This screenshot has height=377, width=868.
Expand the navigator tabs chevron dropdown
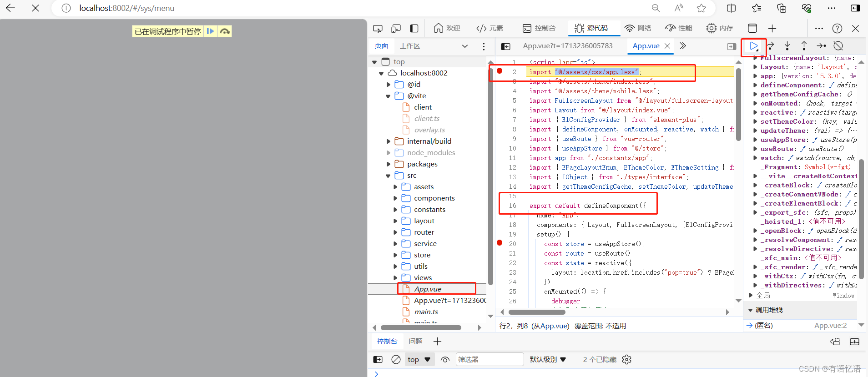(x=464, y=46)
